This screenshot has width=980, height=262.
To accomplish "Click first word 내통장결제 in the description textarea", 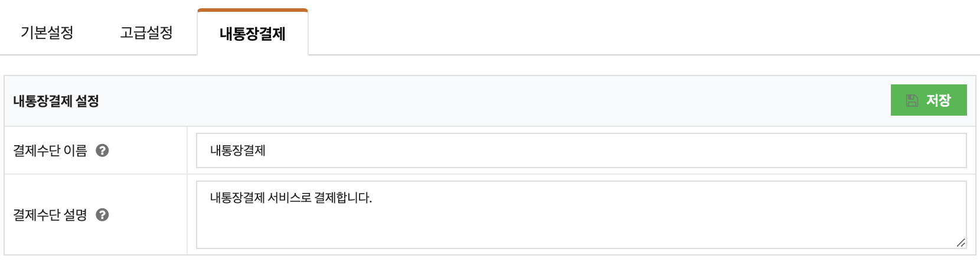I will tap(237, 198).
